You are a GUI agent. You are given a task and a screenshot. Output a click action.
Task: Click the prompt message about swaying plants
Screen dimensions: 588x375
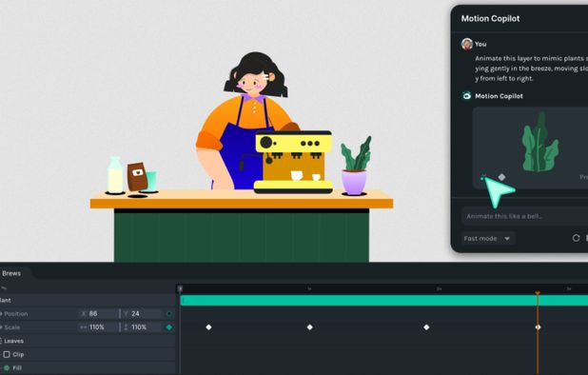[x=531, y=69]
